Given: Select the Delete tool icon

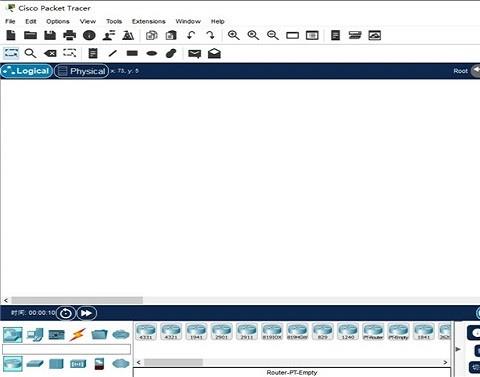Looking at the screenshot, I should [50, 53].
